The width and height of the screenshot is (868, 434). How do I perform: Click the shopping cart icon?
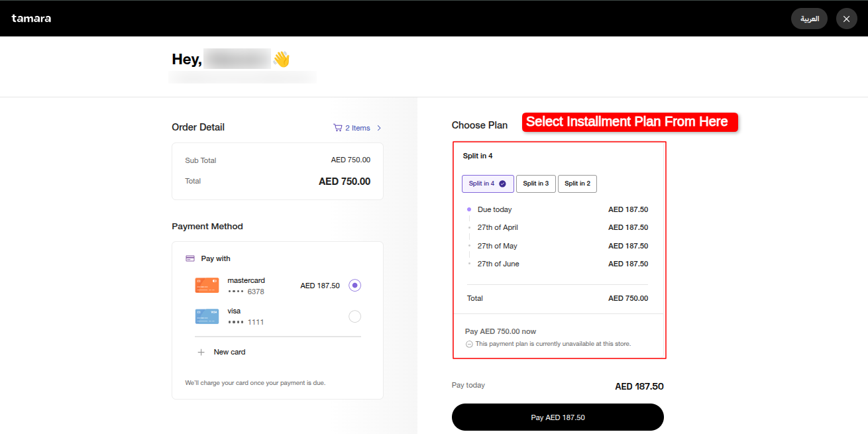click(337, 128)
